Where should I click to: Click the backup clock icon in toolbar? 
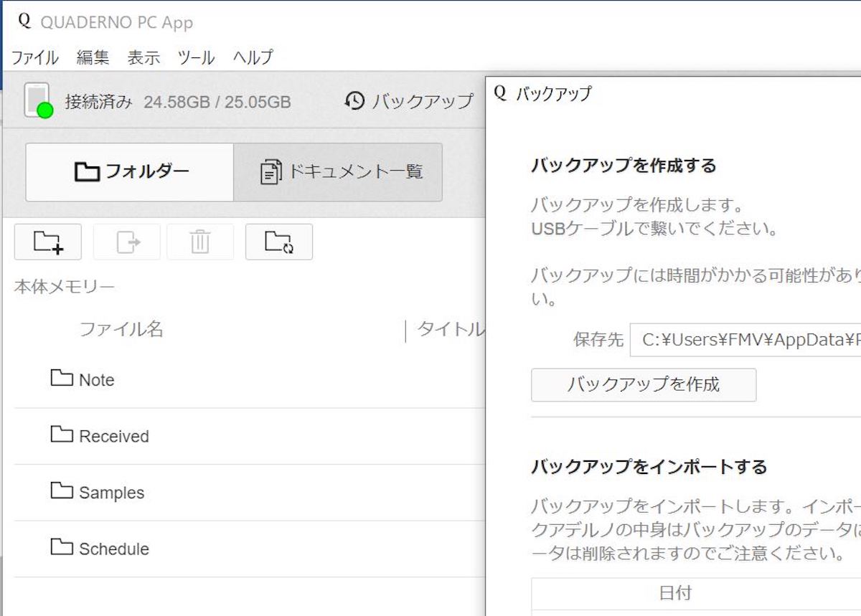pyautogui.click(x=354, y=101)
